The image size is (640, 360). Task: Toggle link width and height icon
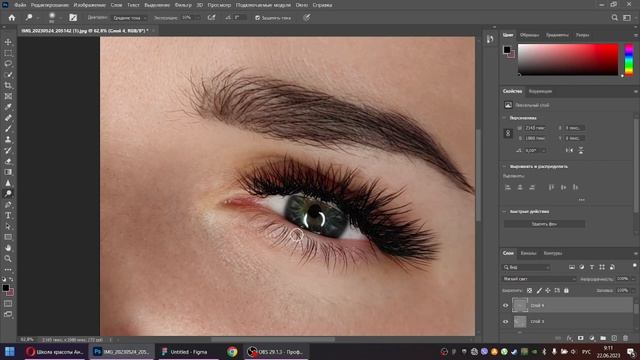click(x=508, y=133)
